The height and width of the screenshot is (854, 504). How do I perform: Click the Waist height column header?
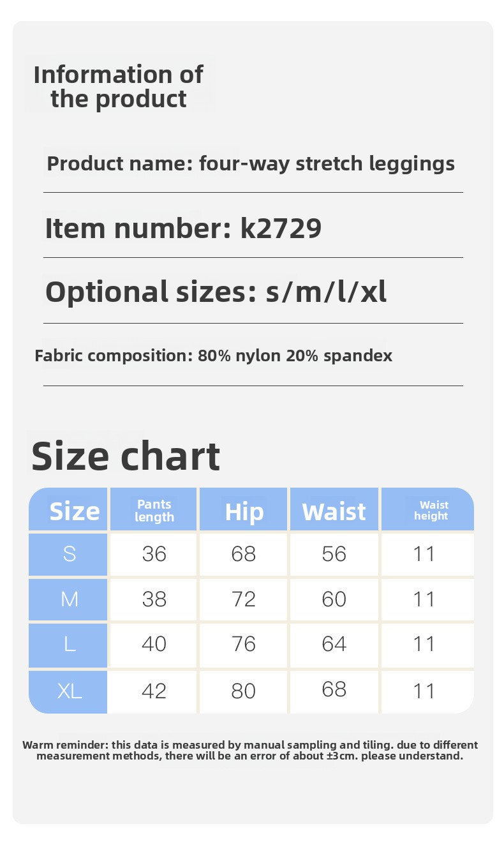[431, 511]
